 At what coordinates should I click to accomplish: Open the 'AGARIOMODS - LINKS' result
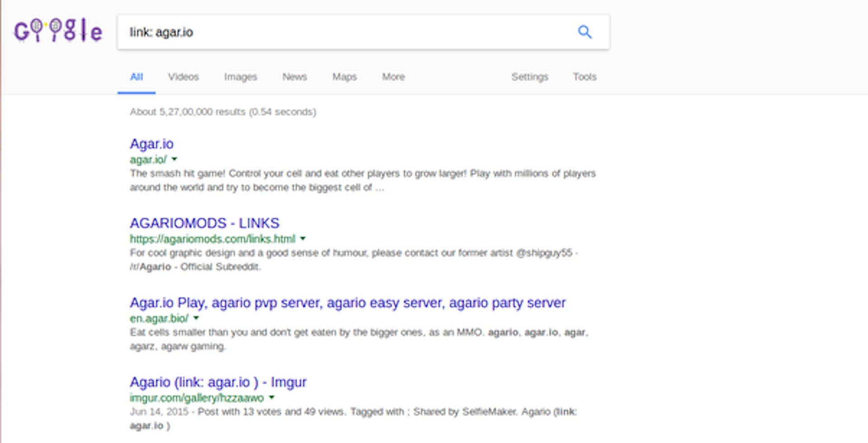(x=204, y=223)
